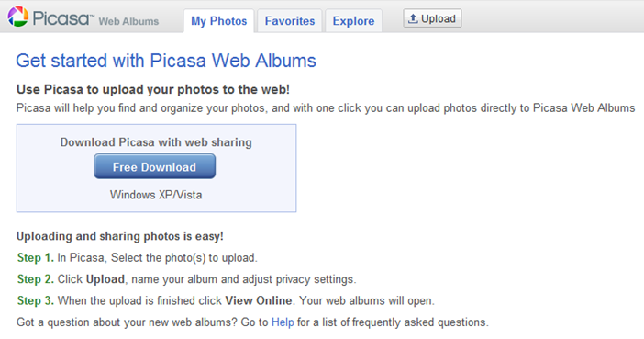Click the 'Windows XP/Vista' label
Viewport: 644px width, 339px height.
point(156,195)
